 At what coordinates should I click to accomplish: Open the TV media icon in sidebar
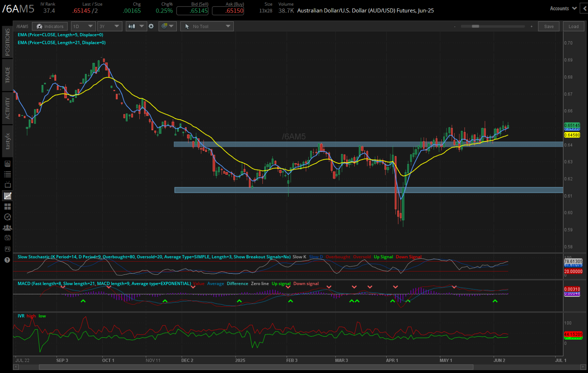coord(7,185)
